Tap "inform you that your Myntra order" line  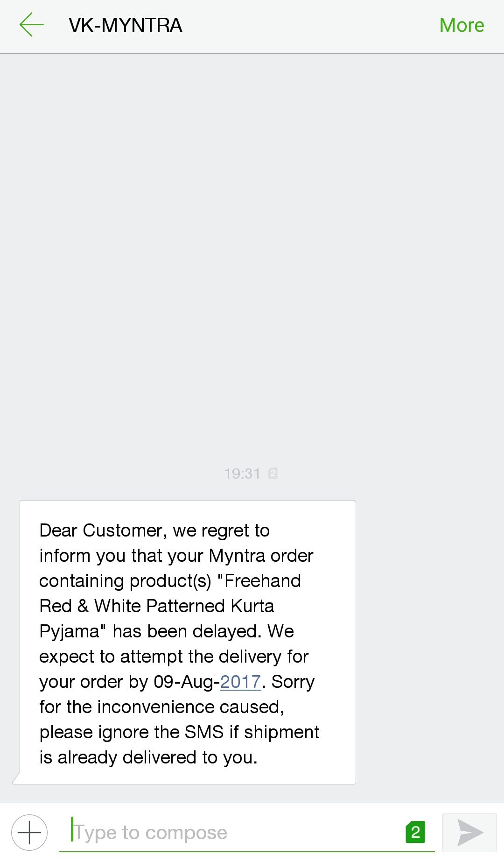click(x=176, y=556)
